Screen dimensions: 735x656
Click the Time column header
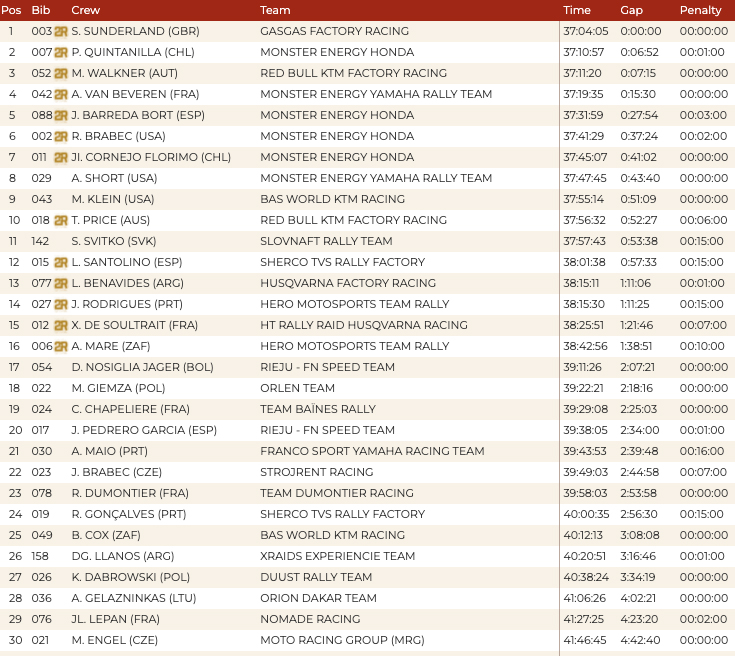pyautogui.click(x=577, y=10)
